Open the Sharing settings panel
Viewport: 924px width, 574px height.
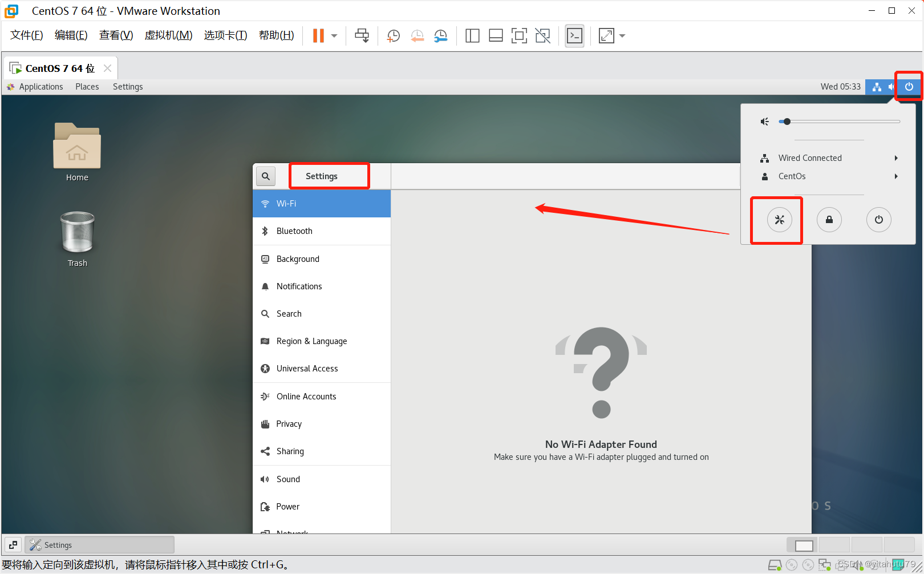322,451
